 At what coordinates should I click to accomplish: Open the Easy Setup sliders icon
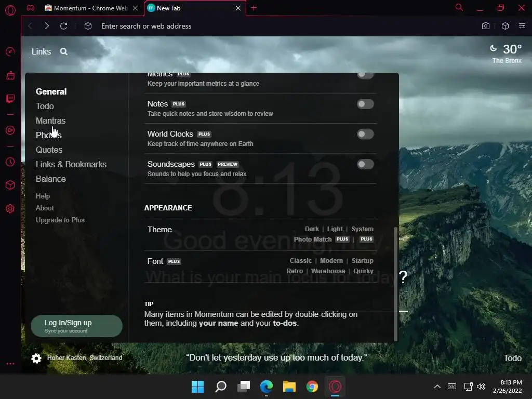[x=522, y=26]
